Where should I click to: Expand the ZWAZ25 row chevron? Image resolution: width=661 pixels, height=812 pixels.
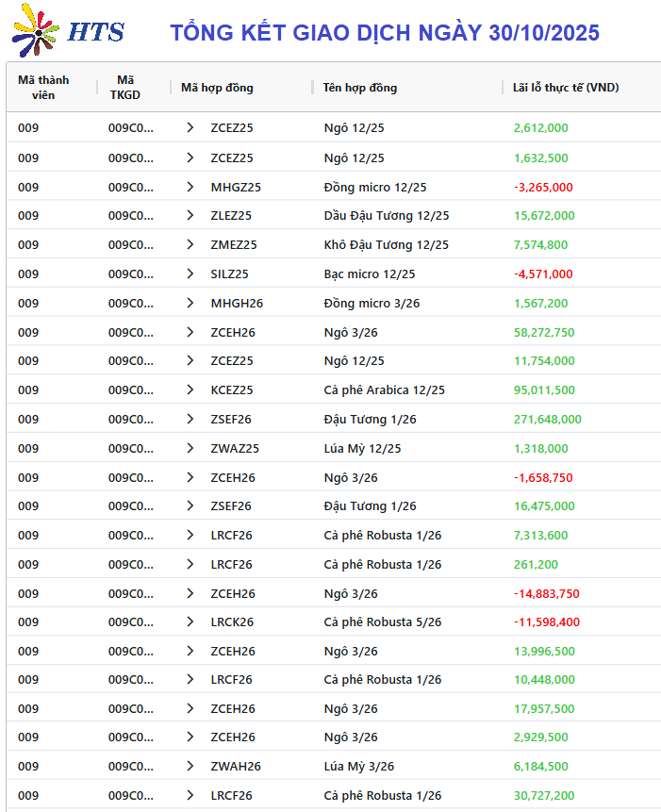click(190, 448)
